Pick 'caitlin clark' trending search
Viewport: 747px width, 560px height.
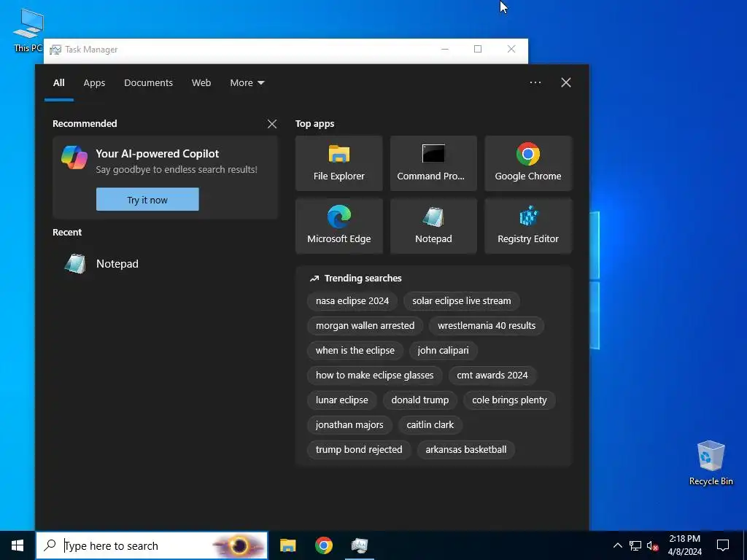430,425
